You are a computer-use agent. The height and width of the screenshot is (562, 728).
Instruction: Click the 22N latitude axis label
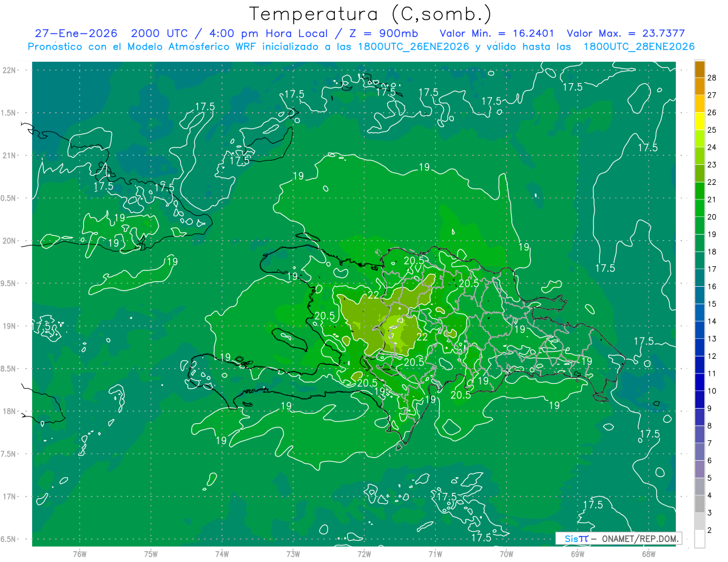pos(9,70)
